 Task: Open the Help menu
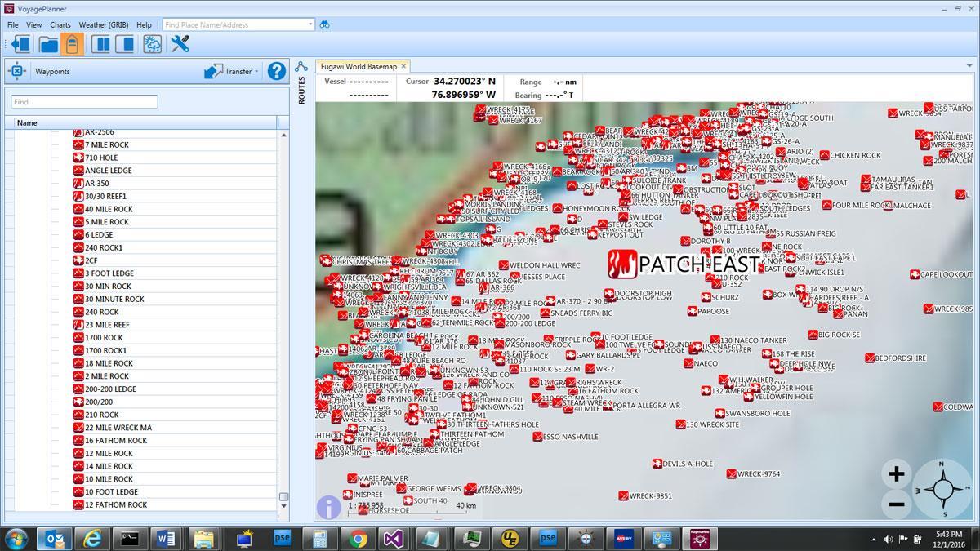click(144, 24)
